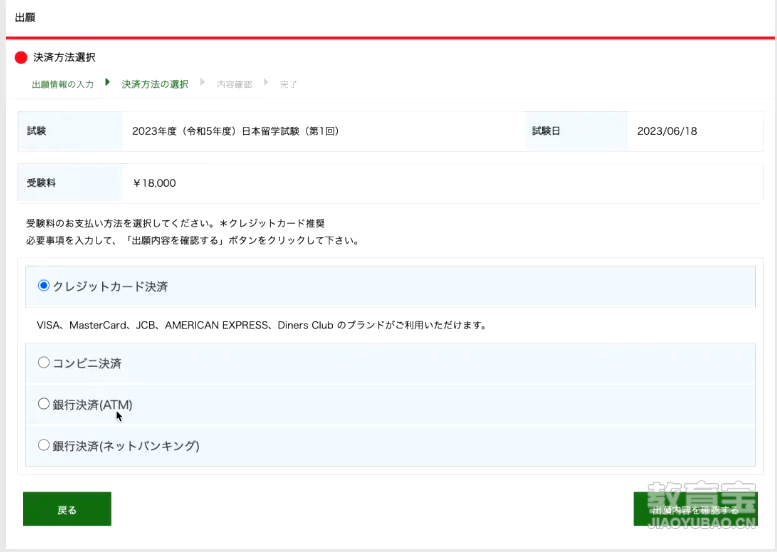This screenshot has height=552, width=777.
Task: Choose コンビニ決済 payment option
Action: click(44, 363)
